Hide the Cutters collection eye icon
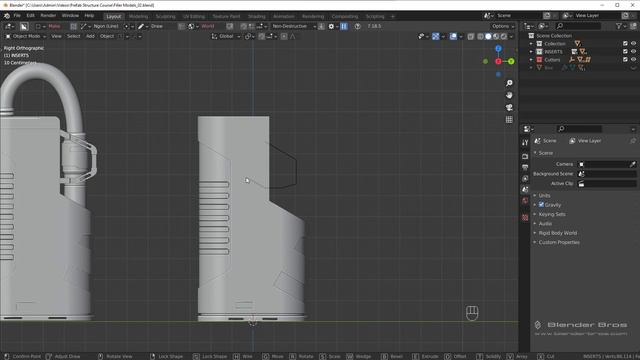Screen dimensions: 640x360 point(633,60)
